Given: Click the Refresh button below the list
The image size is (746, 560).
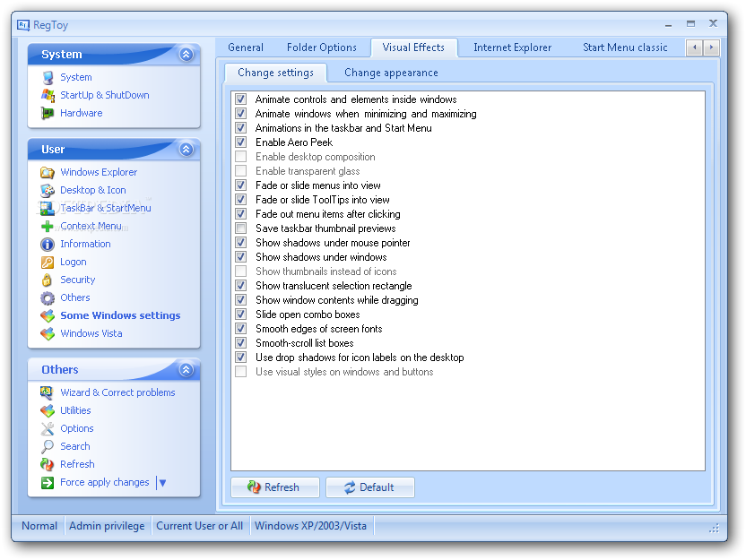Looking at the screenshot, I should (x=275, y=487).
